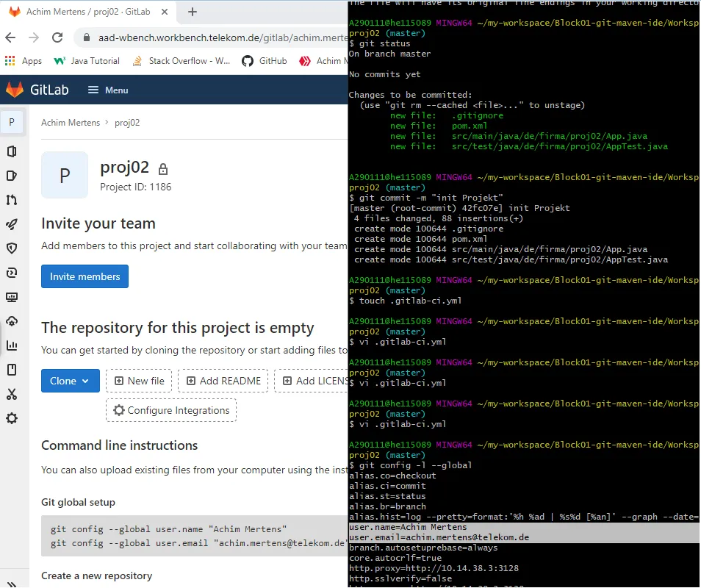Click 'git status' command in the terminal
Screen dimensions: 701x588
click(x=384, y=43)
